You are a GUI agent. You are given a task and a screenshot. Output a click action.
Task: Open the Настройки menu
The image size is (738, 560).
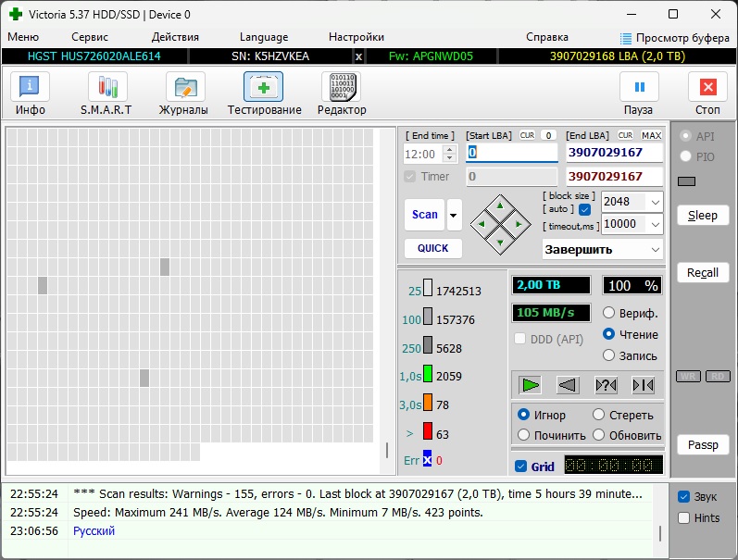(x=356, y=37)
